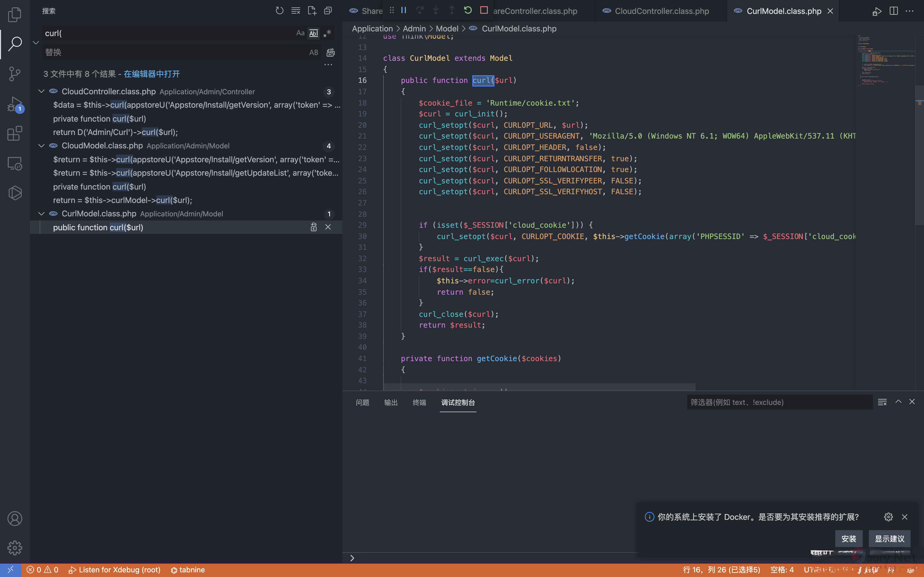This screenshot has width=924, height=577.
Task: Open the Extensions view
Action: pyautogui.click(x=14, y=134)
